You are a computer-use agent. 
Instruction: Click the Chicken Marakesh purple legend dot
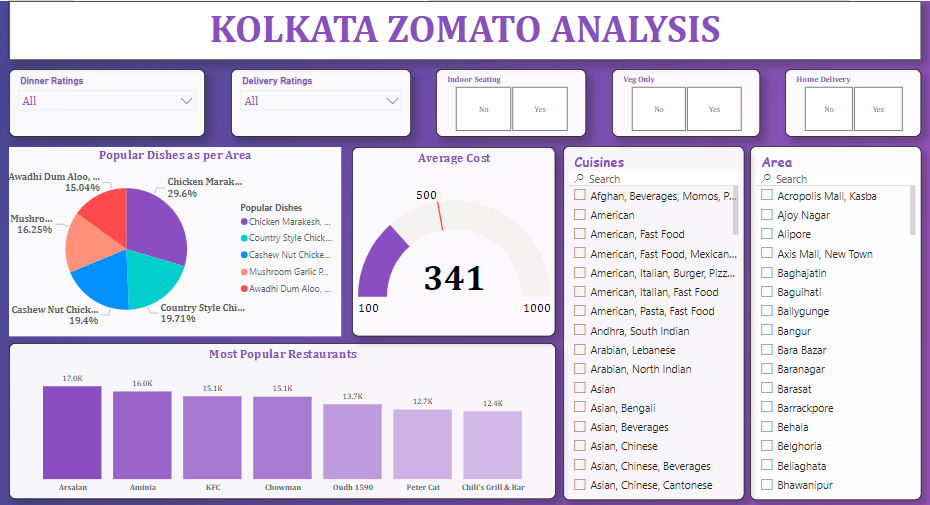pyautogui.click(x=244, y=222)
